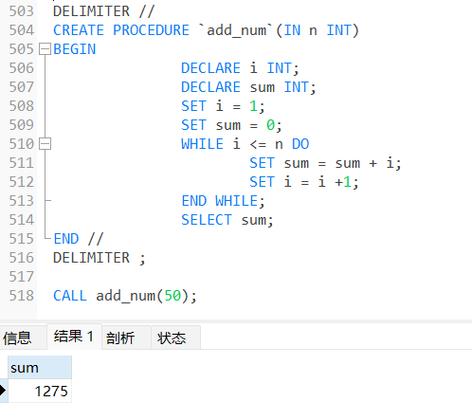
Task: Click the BEGIN keyword
Action: click(75, 49)
